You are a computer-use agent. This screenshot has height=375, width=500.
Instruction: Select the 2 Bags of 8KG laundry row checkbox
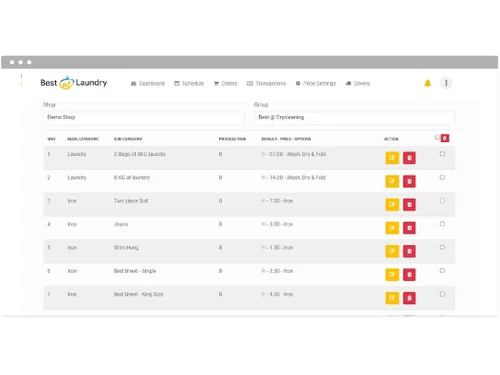click(442, 154)
